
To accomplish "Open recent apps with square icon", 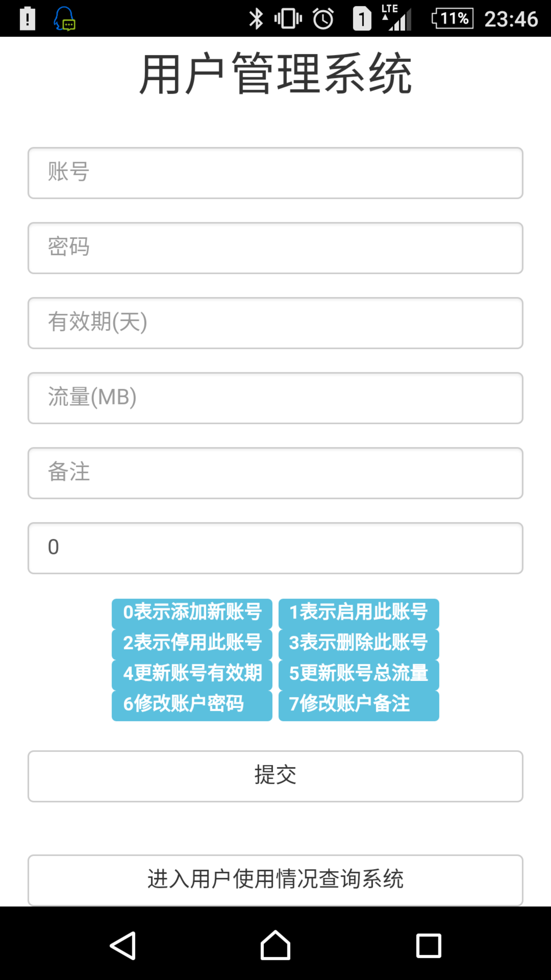I will click(x=429, y=946).
